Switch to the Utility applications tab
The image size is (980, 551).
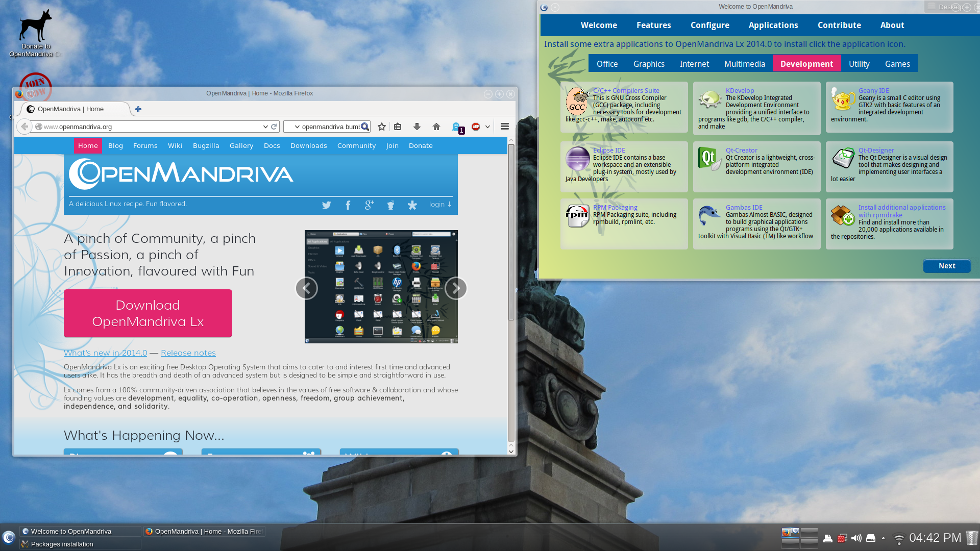[x=859, y=64]
